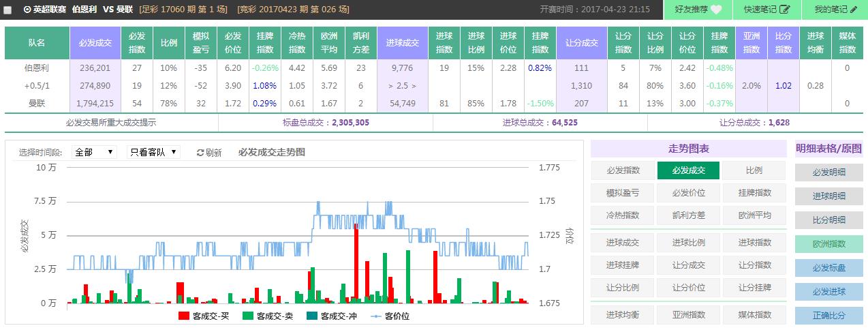Open the 正确比分 original chart
This screenshot has width=868, height=330.
[x=828, y=315]
